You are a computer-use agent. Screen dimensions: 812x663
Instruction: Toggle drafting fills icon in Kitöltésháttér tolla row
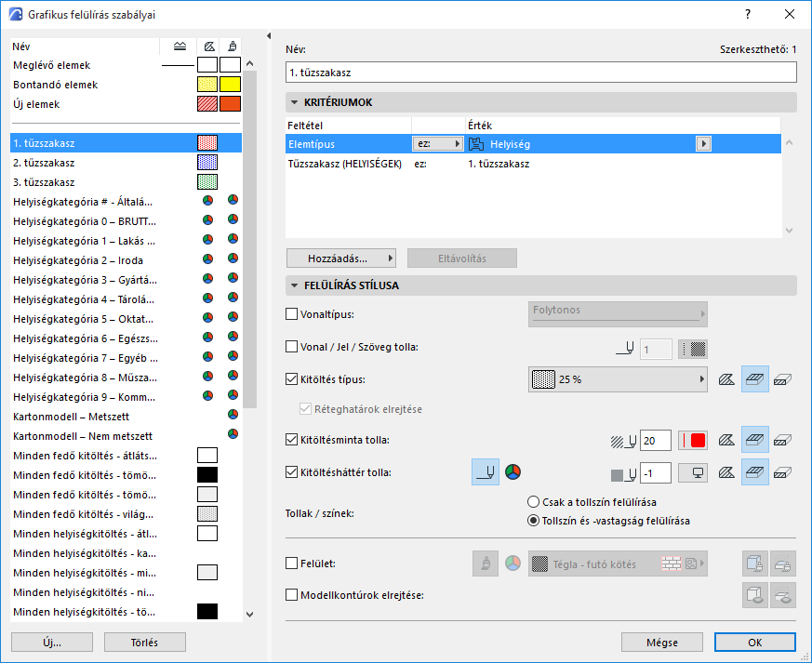pyautogui.click(x=782, y=472)
